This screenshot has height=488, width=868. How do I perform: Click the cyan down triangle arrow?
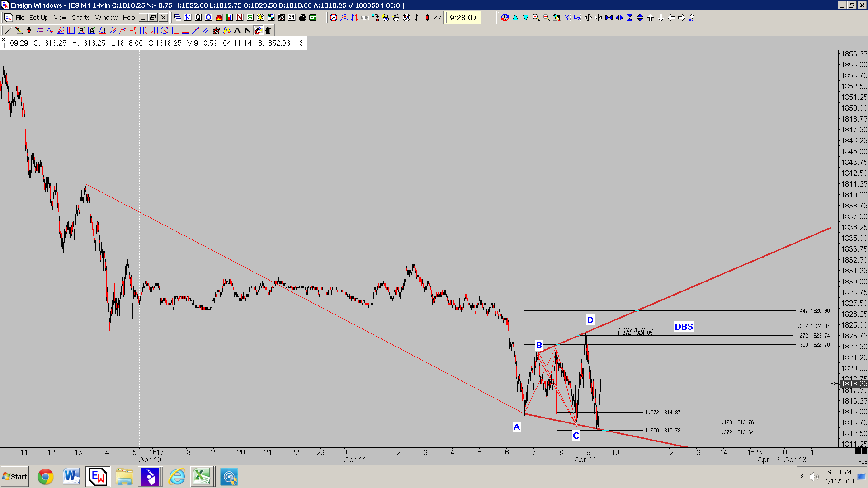pos(526,18)
